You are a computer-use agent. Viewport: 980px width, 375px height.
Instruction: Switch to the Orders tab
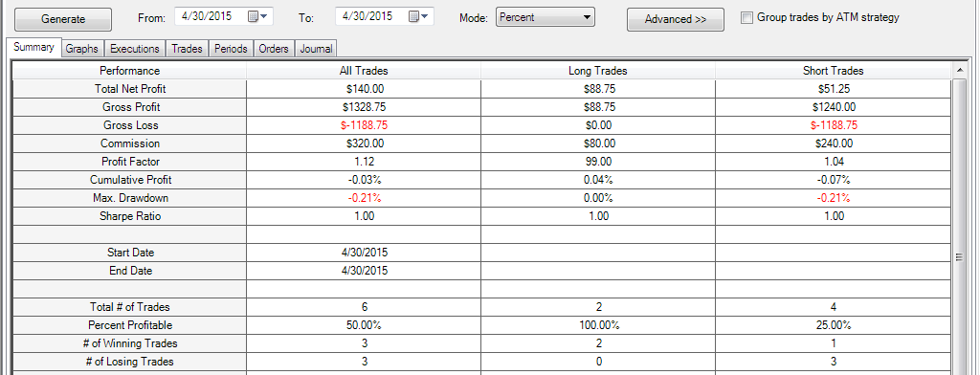(273, 49)
